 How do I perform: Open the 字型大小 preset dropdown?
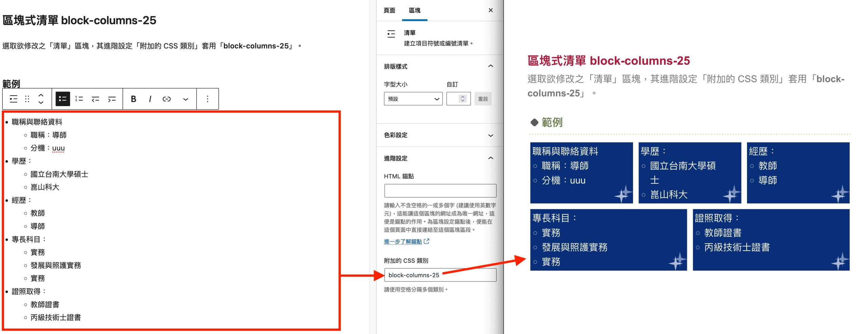[413, 99]
